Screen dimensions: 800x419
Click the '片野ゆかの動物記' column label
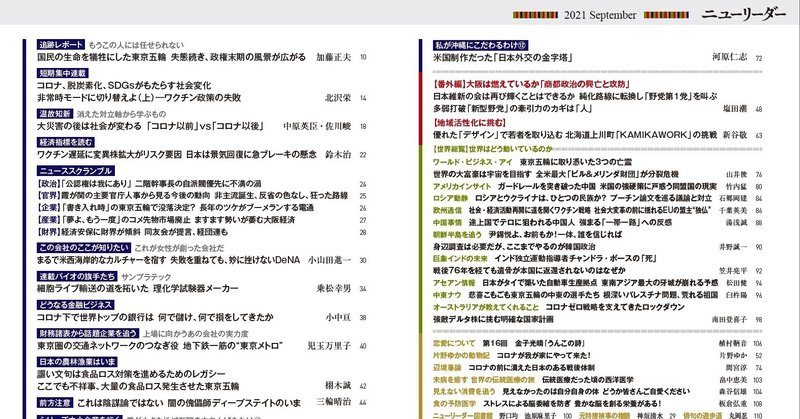pyautogui.click(x=461, y=355)
